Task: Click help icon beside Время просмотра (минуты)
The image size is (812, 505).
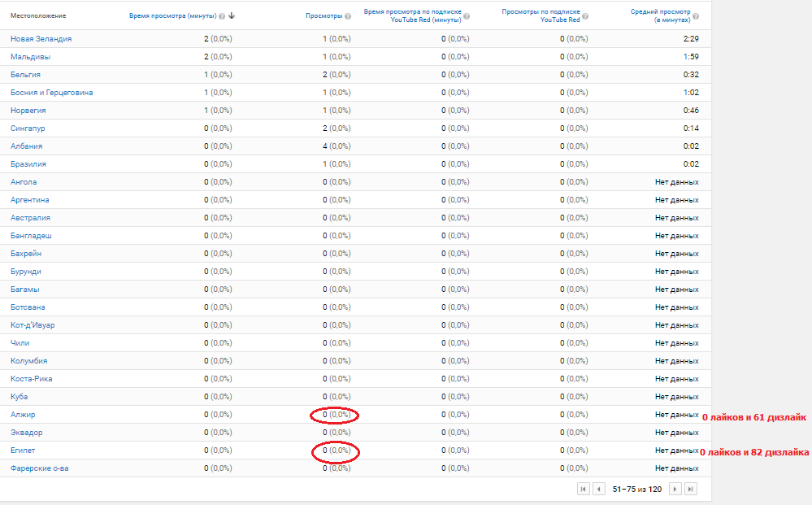Action: [223, 16]
